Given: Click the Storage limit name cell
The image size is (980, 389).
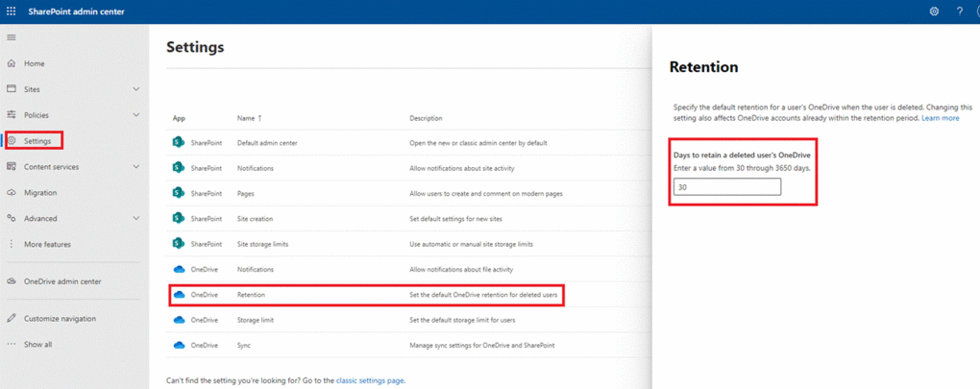Looking at the screenshot, I should click(x=255, y=320).
